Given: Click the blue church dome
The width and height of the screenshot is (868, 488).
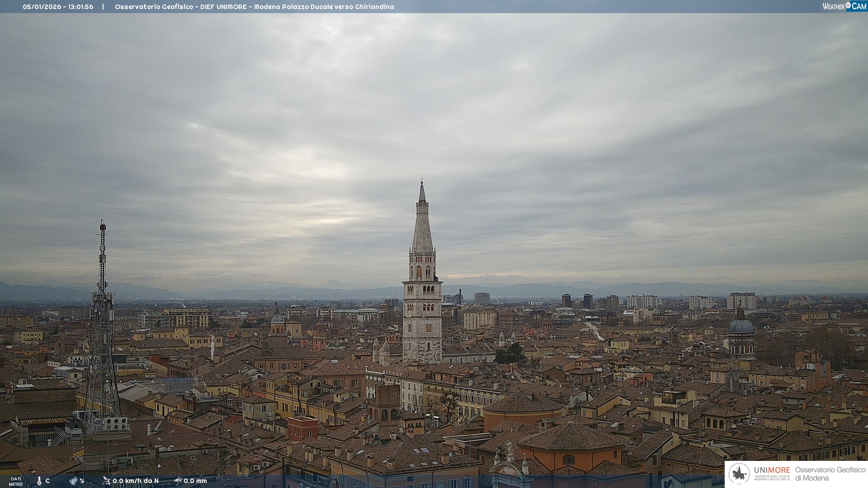Looking at the screenshot, I should click(x=741, y=326).
